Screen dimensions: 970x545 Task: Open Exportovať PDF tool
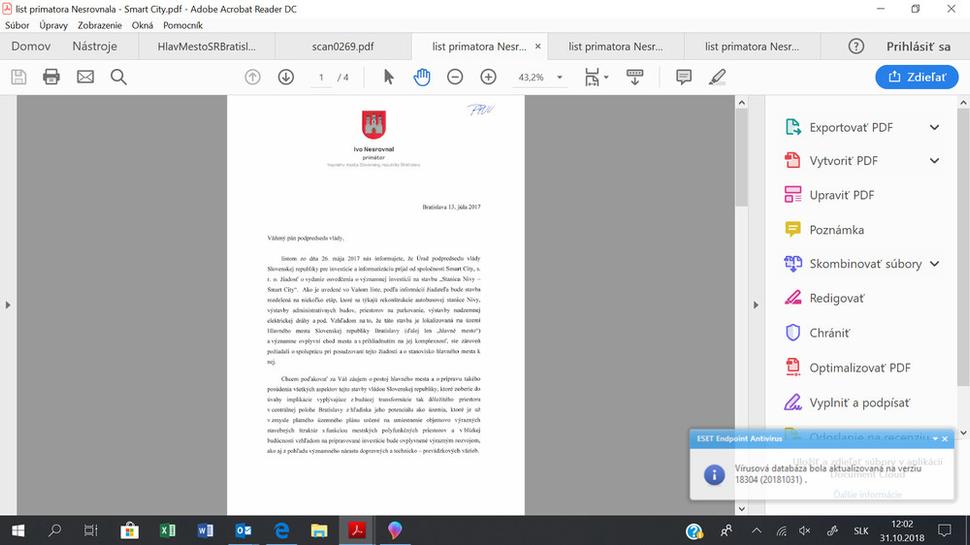[851, 127]
